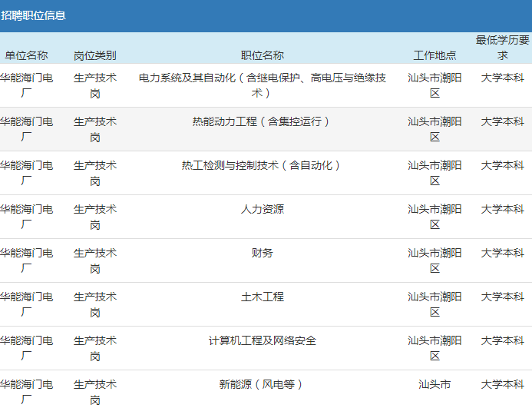Select the 工作地点 column header
This screenshot has height=408, width=532.
click(435, 55)
